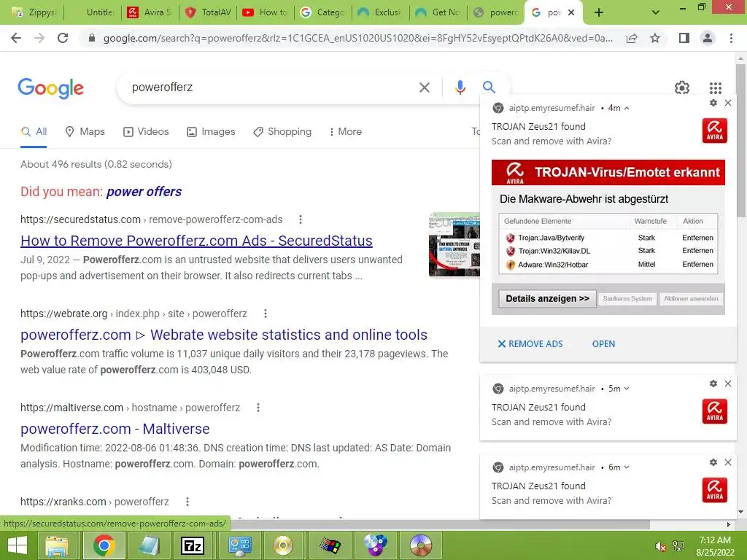Expand the 5m notification
Viewport: 747px width, 560px height.
pyautogui.click(x=627, y=389)
